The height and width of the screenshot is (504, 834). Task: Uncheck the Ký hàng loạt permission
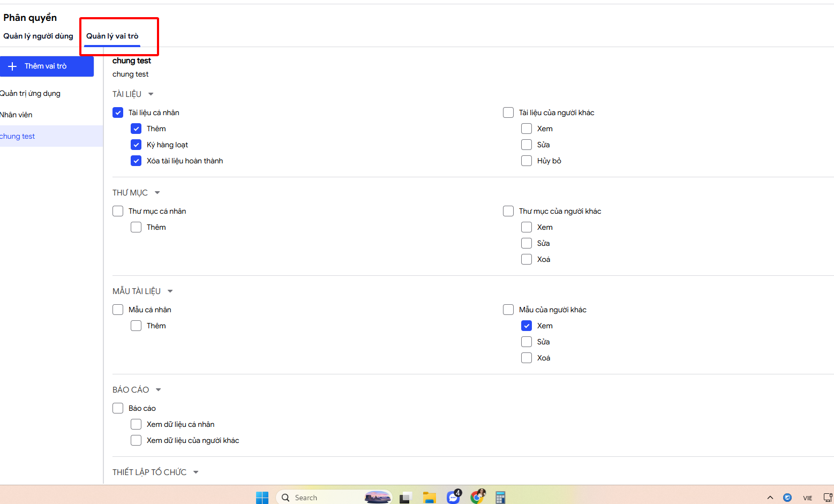[136, 145]
